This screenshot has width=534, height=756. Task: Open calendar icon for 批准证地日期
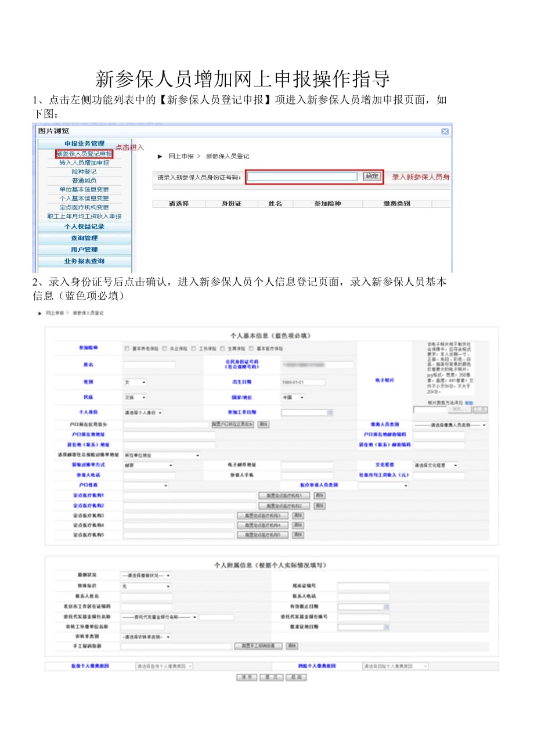[386, 627]
